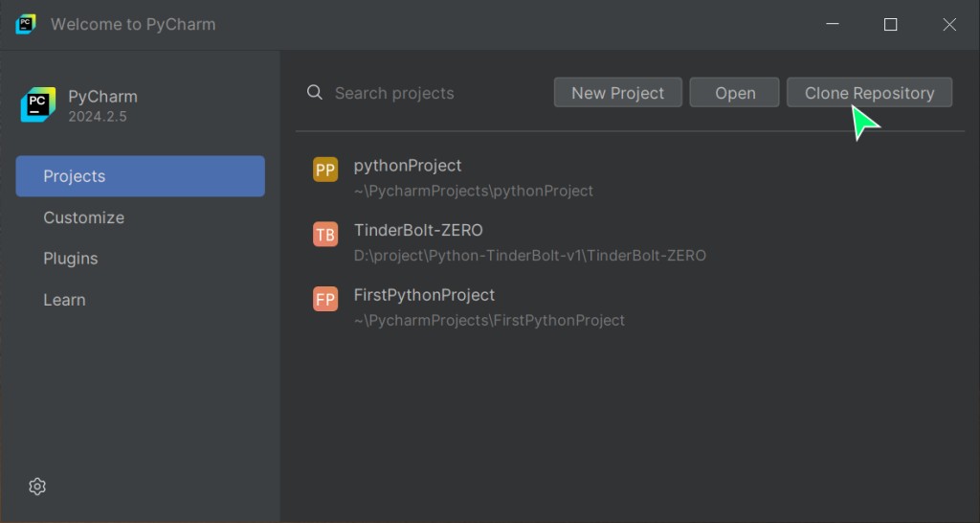This screenshot has height=523, width=980.
Task: Click the orange TB project icon
Action: [x=325, y=235]
